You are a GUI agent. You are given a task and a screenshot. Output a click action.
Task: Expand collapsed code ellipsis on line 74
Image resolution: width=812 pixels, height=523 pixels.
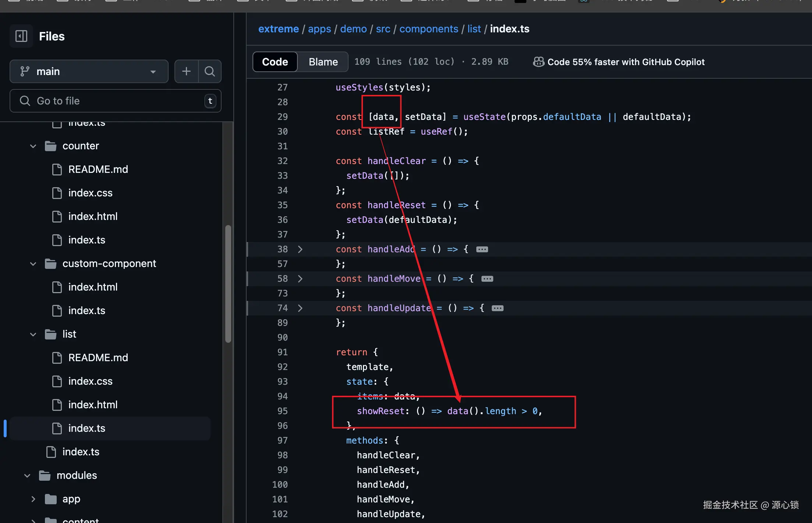(x=497, y=308)
